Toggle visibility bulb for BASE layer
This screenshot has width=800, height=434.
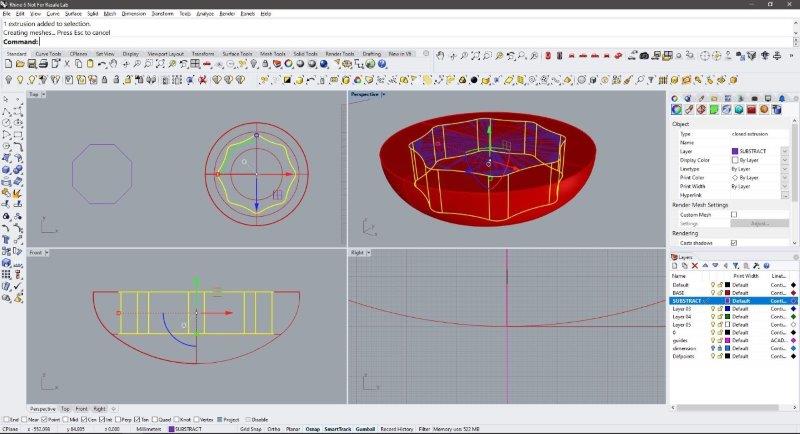(713, 293)
